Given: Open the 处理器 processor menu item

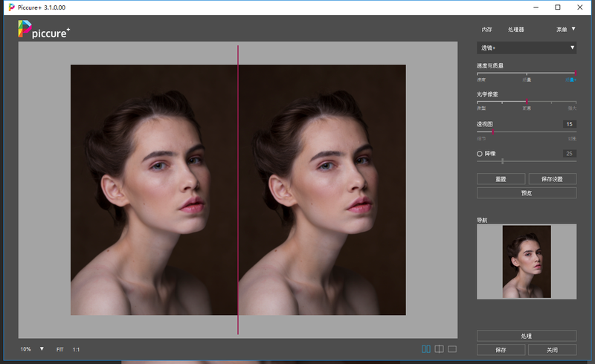Looking at the screenshot, I should pyautogui.click(x=515, y=30).
